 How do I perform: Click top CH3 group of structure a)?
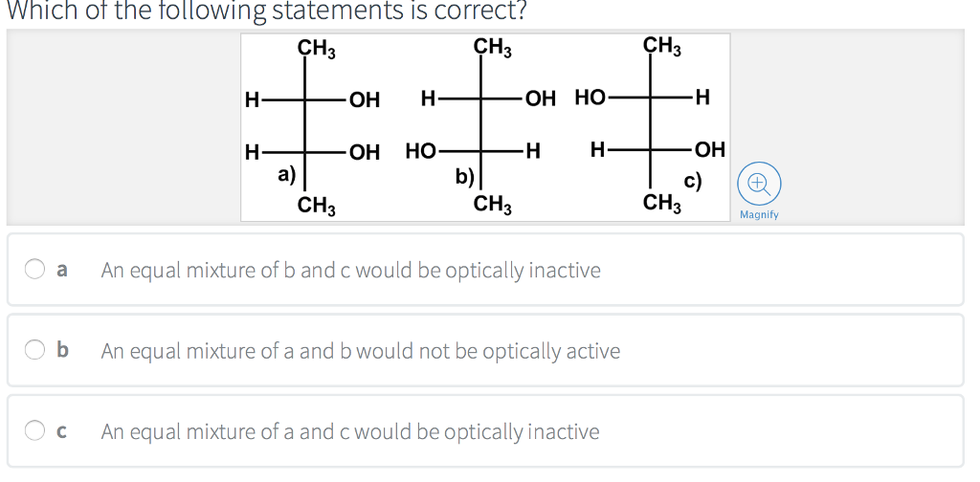[316, 48]
